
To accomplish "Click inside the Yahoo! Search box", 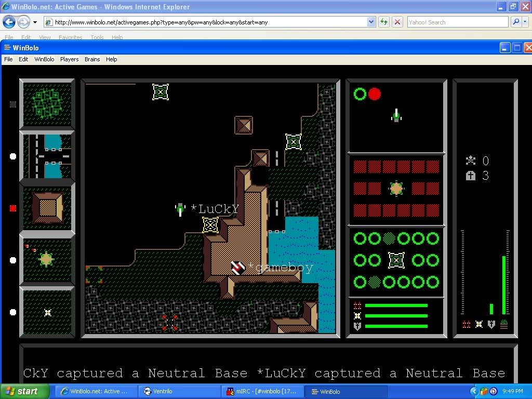I will coord(457,22).
